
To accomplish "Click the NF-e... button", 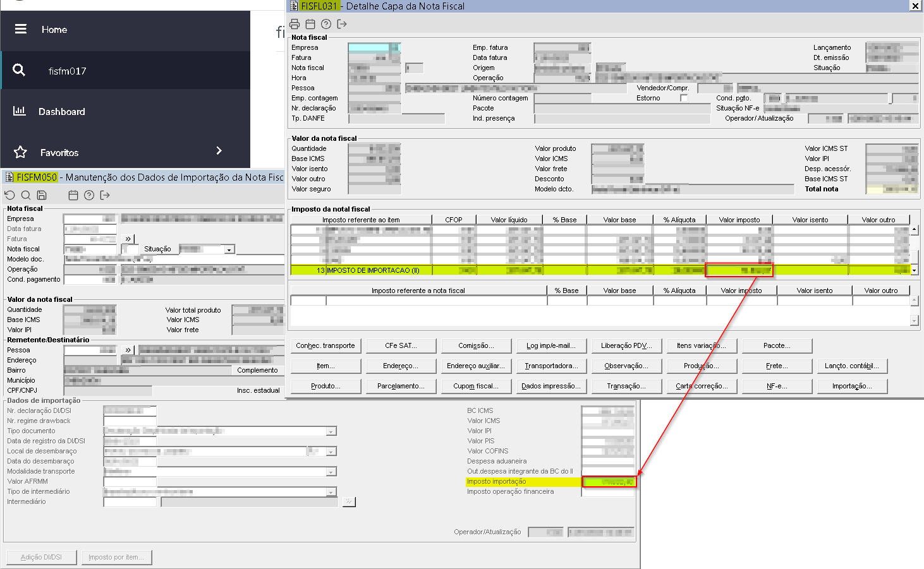I will click(x=777, y=386).
